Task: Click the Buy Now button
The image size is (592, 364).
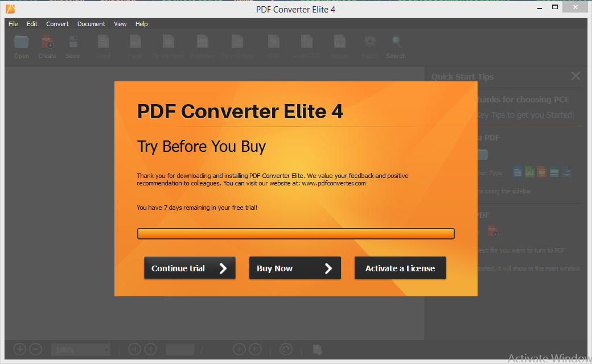Action: tap(295, 268)
